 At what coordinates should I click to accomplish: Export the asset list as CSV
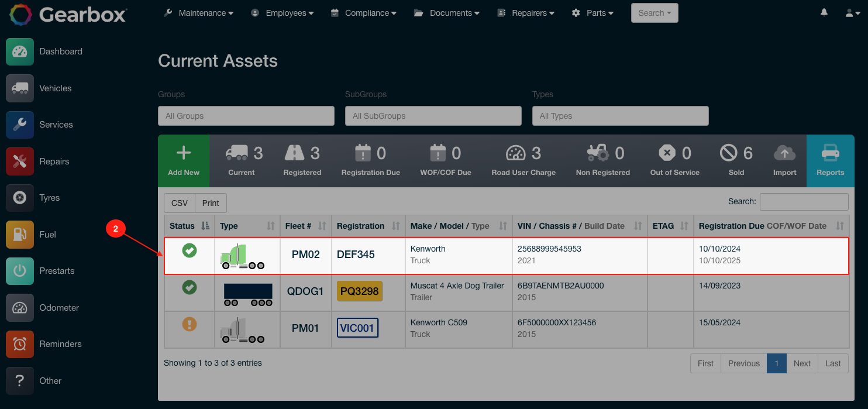click(x=179, y=203)
